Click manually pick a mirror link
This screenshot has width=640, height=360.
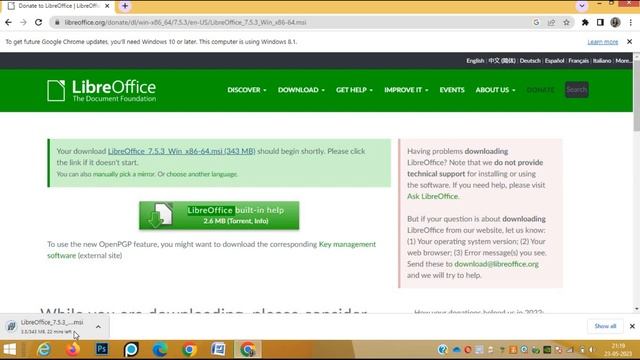(124, 174)
